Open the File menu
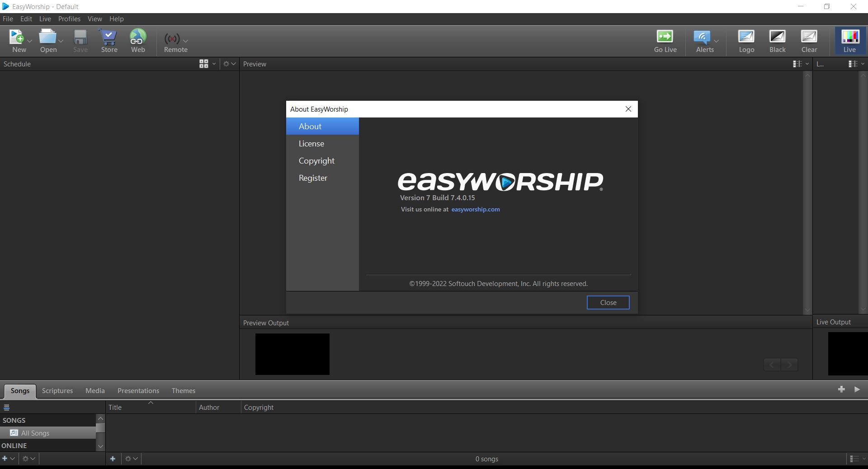 (x=8, y=19)
